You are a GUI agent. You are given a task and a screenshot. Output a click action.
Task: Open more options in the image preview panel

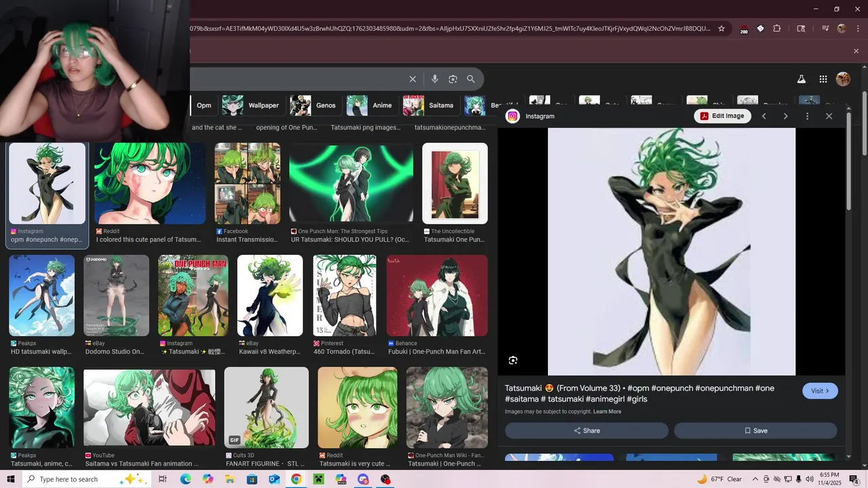(x=807, y=116)
